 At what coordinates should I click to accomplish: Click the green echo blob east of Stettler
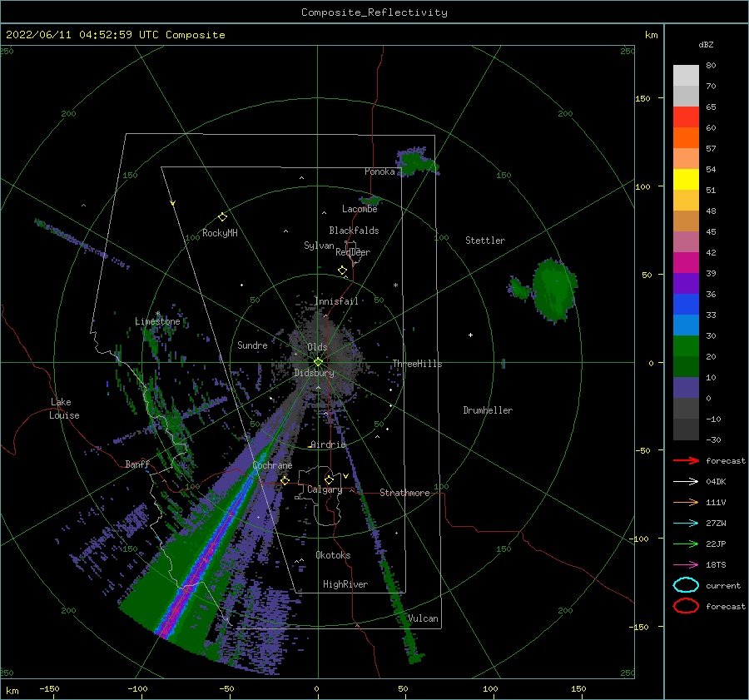click(554, 290)
